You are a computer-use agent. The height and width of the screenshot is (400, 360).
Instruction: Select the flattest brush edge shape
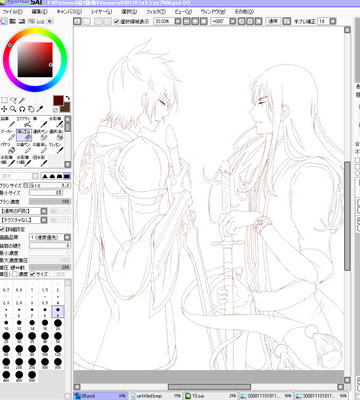click(x=67, y=176)
